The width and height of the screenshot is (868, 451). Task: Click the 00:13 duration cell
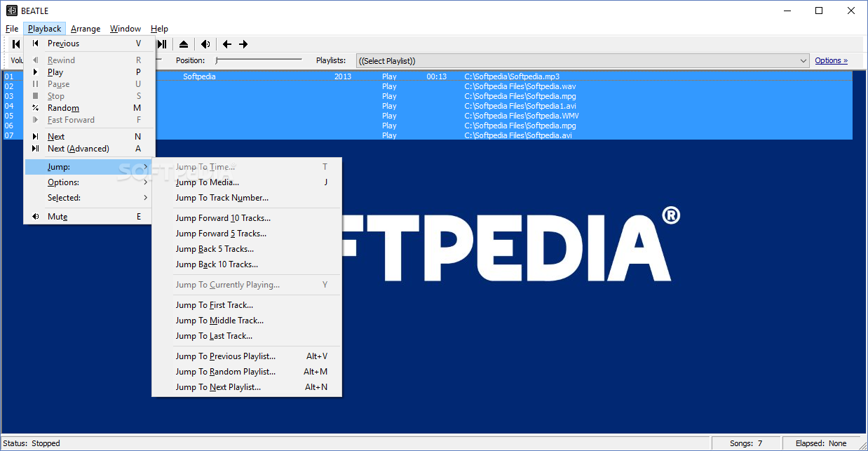pyautogui.click(x=436, y=76)
